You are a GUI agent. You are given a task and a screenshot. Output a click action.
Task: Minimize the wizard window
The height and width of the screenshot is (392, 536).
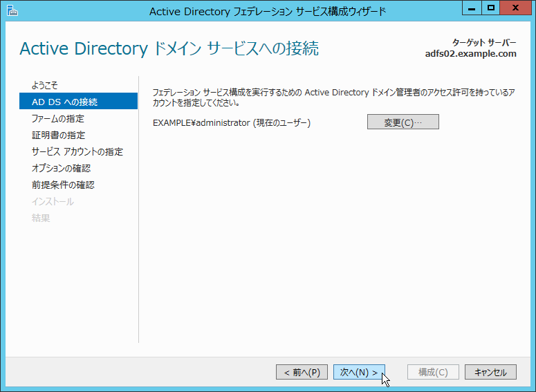pyautogui.click(x=472, y=8)
